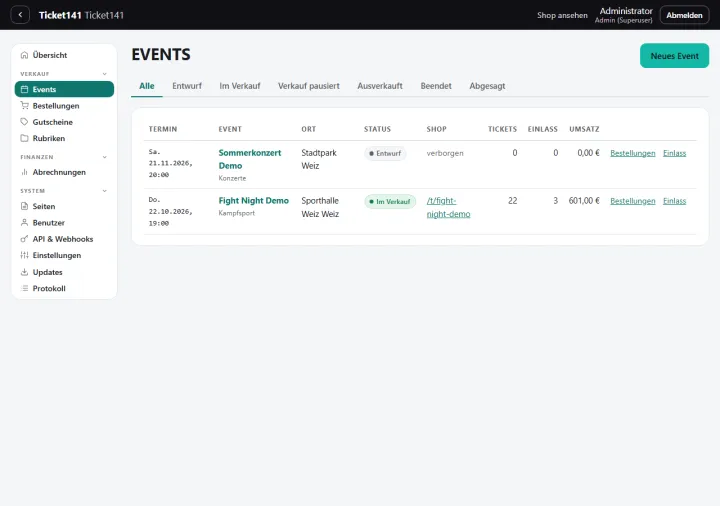Image resolution: width=720 pixels, height=506 pixels.
Task: Open Protokoll in sidebar menu
Action: tap(64, 288)
